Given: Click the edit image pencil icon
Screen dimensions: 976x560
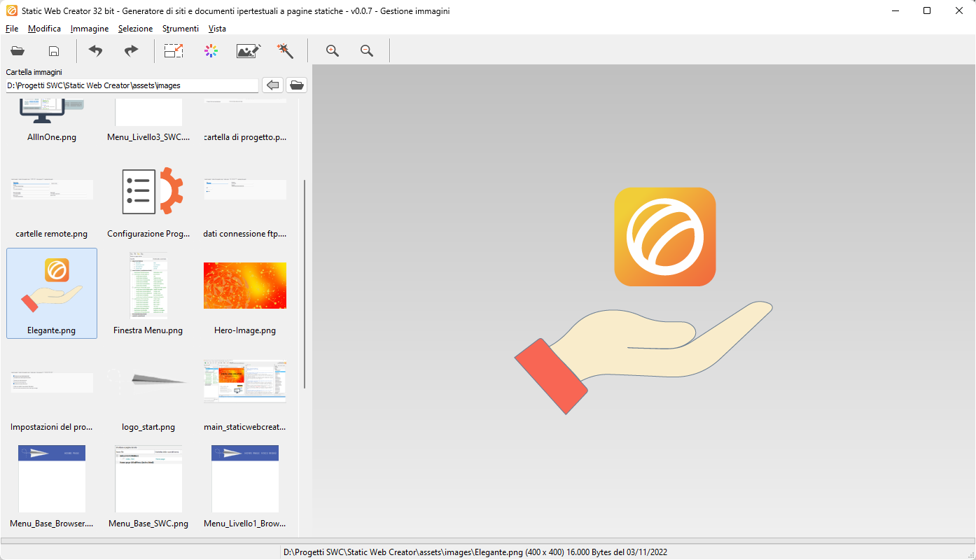Looking at the screenshot, I should pyautogui.click(x=249, y=50).
